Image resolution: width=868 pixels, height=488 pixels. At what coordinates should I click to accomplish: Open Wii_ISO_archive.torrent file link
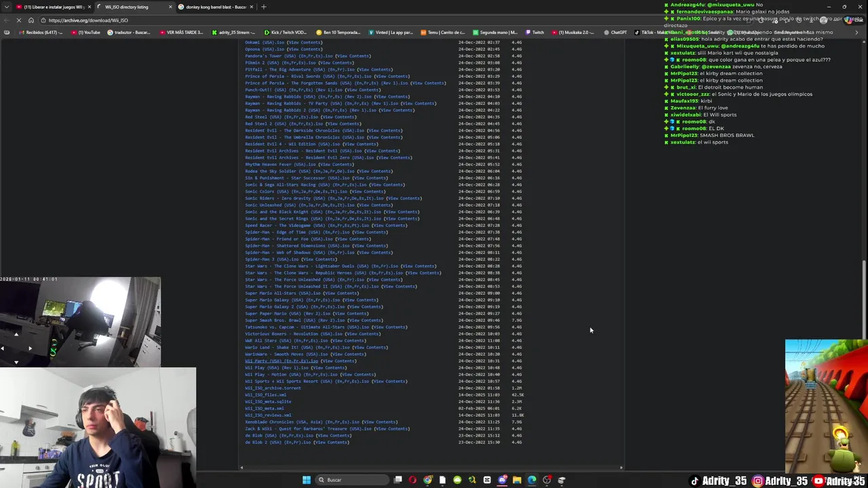(273, 388)
